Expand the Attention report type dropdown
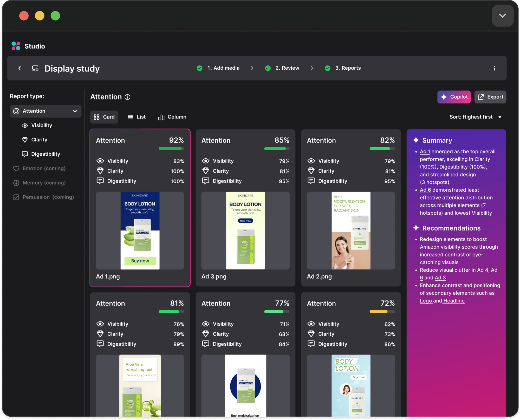 click(45, 111)
